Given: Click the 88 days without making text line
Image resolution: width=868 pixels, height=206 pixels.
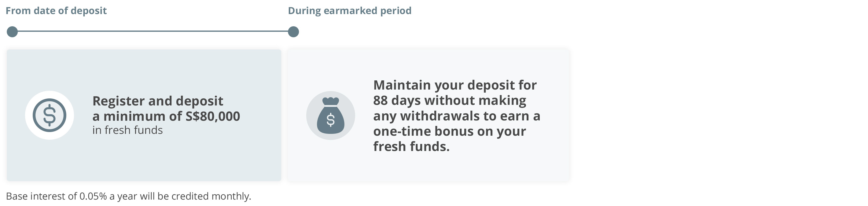Looking at the screenshot, I should click(450, 101).
